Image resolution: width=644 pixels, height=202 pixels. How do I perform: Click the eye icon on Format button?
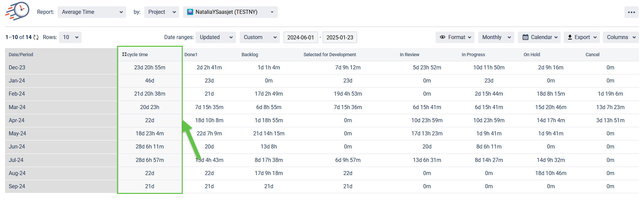tap(442, 37)
